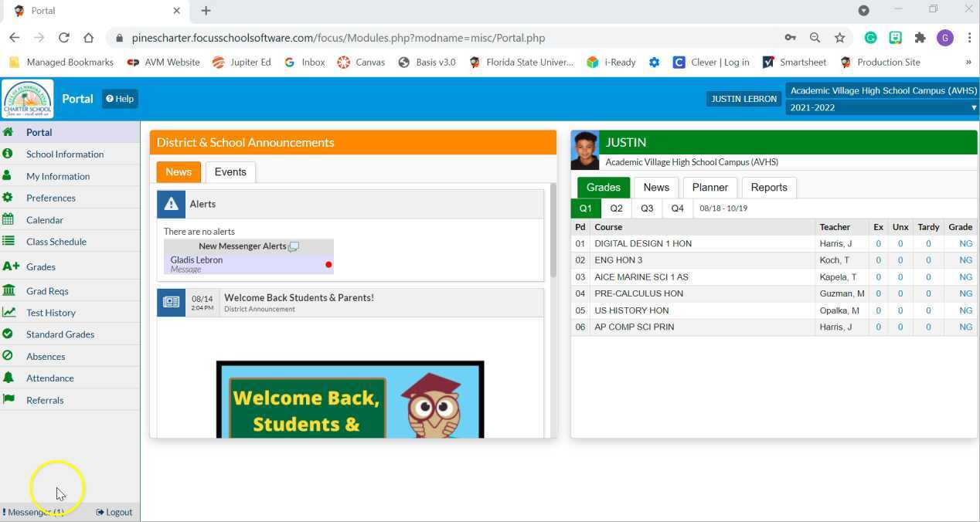Open the Chrome extensions puzzle menu

coord(920,37)
